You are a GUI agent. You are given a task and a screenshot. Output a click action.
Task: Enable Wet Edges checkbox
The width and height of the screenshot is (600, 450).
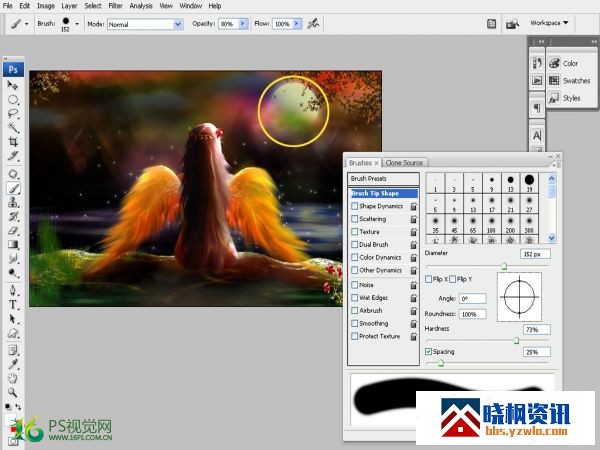355,298
